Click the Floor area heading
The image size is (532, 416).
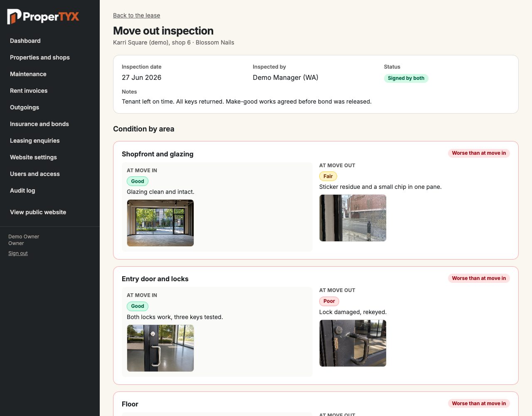point(130,404)
